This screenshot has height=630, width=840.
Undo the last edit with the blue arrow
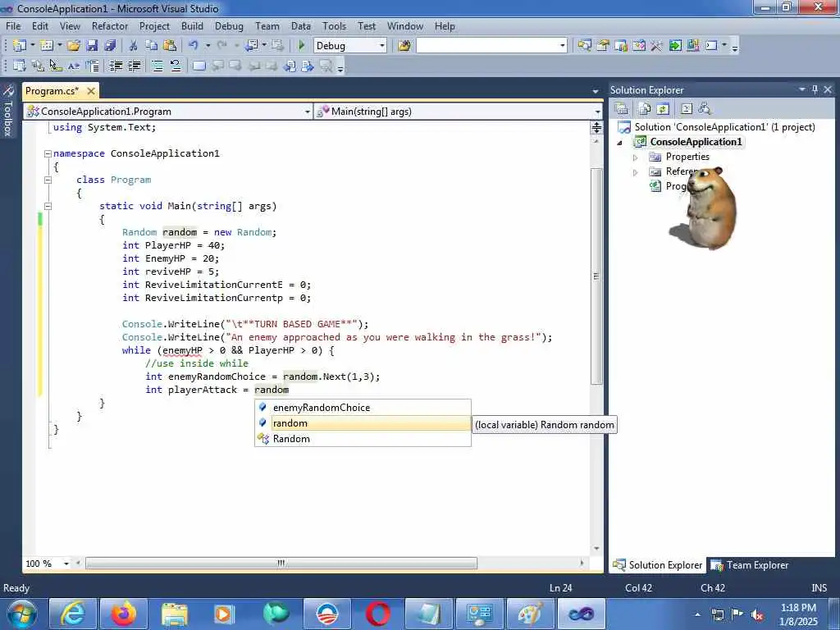pos(194,46)
